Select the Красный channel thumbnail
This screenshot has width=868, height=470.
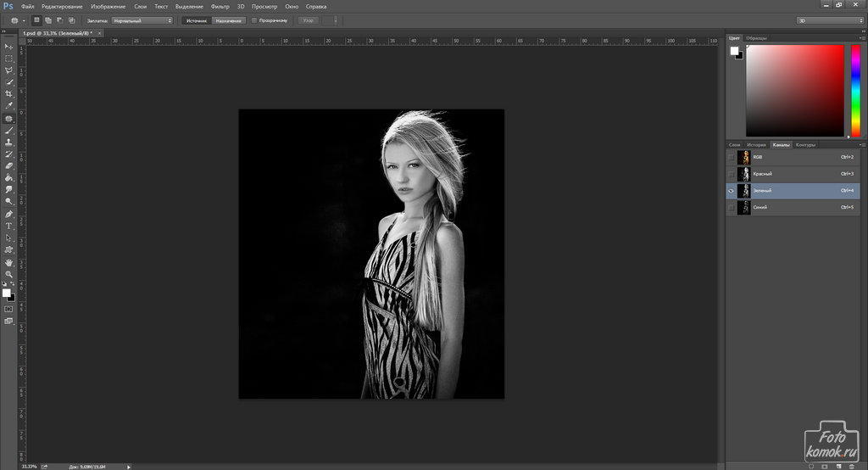click(744, 174)
